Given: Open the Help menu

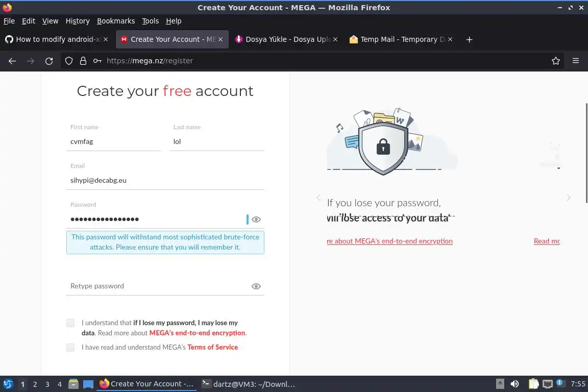Looking at the screenshot, I should [174, 21].
